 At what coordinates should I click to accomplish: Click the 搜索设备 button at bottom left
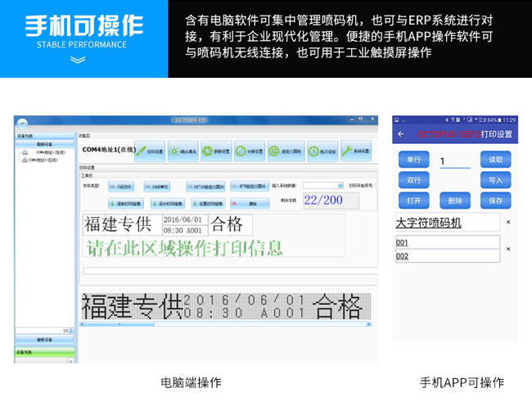(45, 339)
